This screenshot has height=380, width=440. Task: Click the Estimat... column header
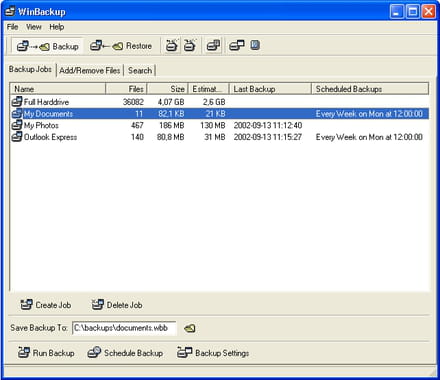[x=209, y=89]
